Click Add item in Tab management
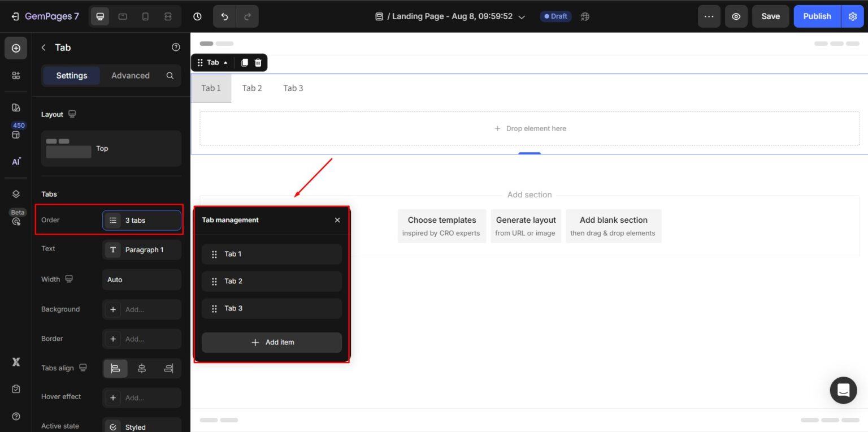The width and height of the screenshot is (868, 432). 272,342
